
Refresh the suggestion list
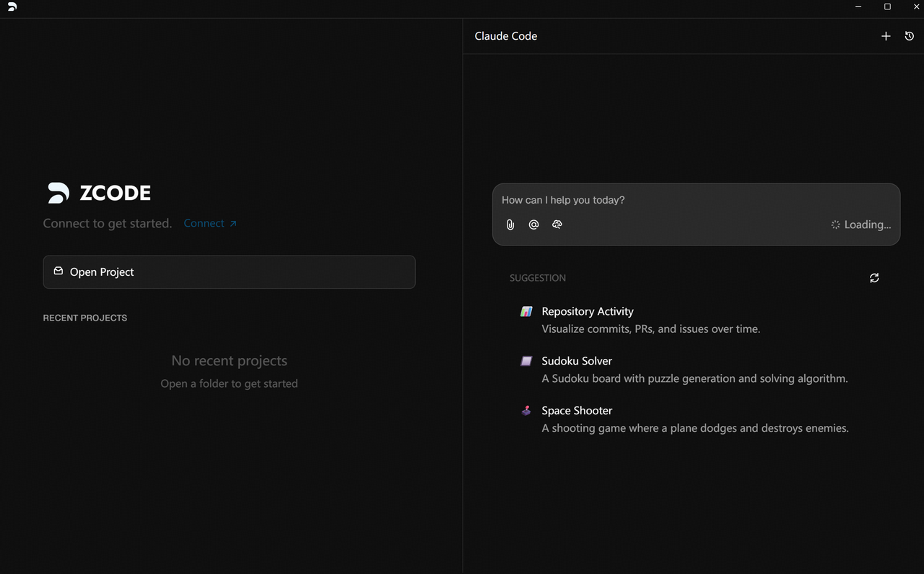(874, 278)
